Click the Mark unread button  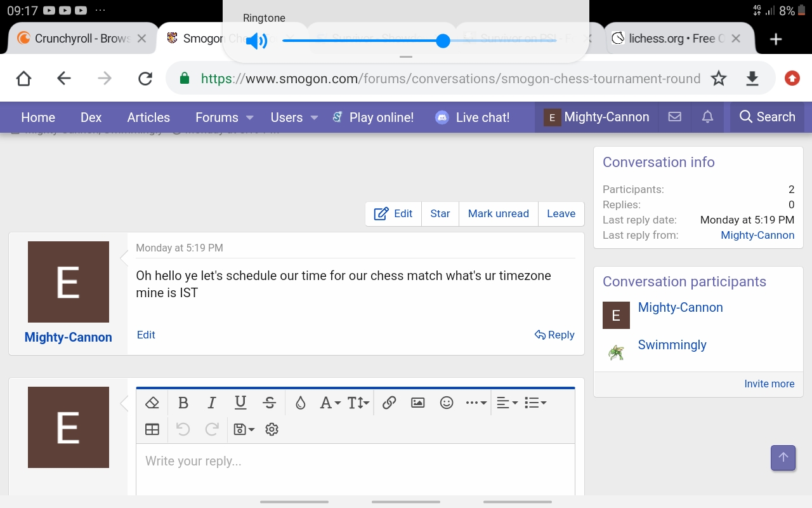498,213
